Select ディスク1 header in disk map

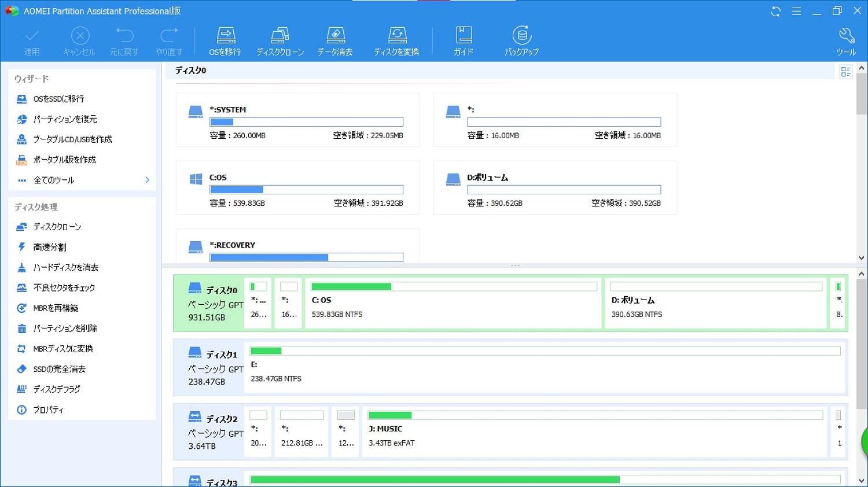tap(209, 367)
